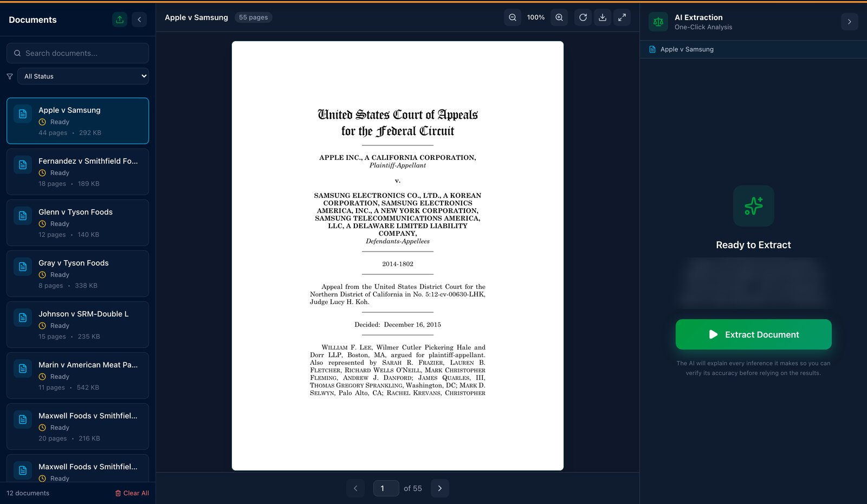Go to next page arrow
Image resolution: width=867 pixels, height=504 pixels.
tap(440, 488)
